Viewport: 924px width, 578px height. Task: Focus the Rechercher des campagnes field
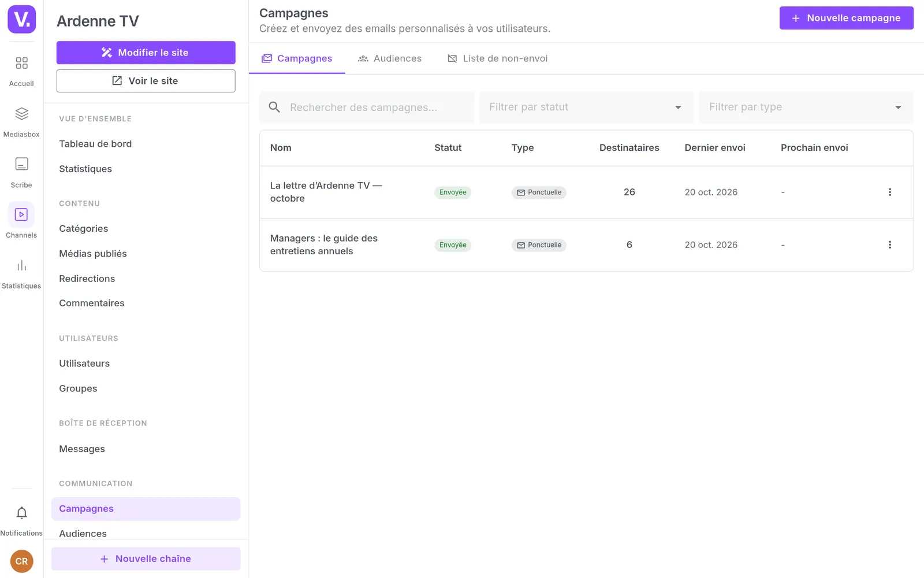367,107
